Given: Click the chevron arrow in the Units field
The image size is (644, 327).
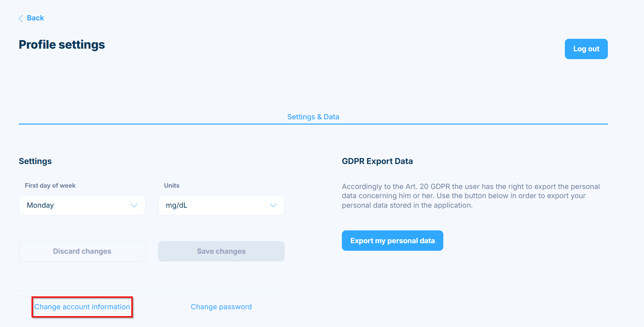Looking at the screenshot, I should (x=273, y=205).
